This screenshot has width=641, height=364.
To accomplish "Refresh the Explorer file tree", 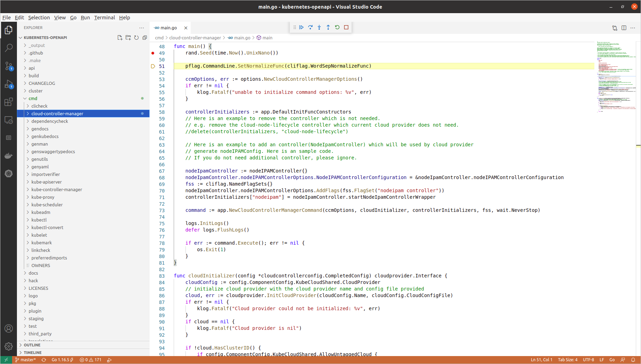I will [x=136, y=38].
